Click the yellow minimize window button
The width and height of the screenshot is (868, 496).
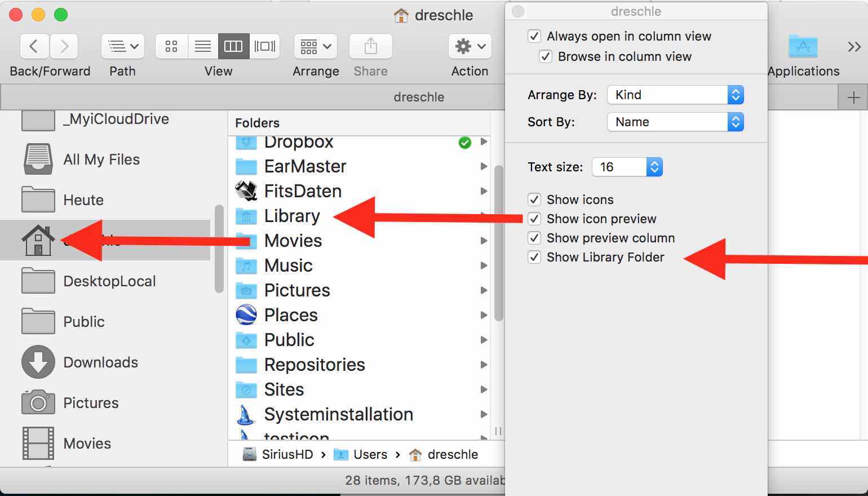(38, 15)
